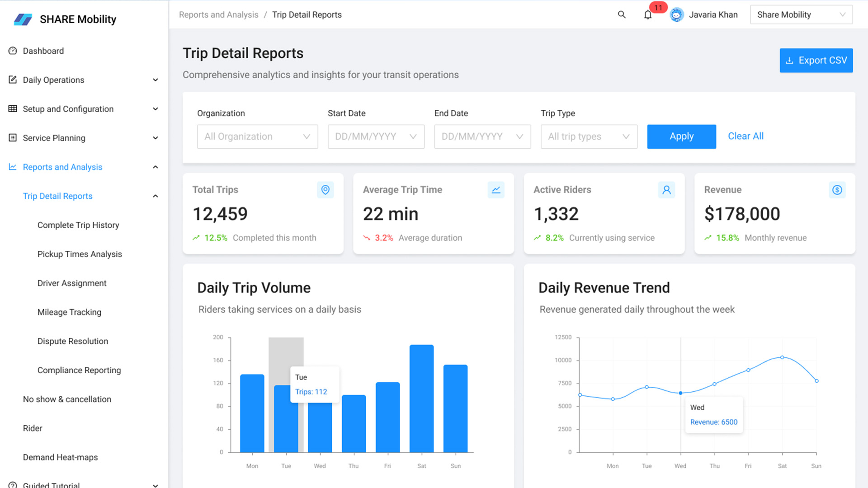Click the rider icon on Active Riders card
The width and height of the screenshot is (868, 488).
coord(666,190)
